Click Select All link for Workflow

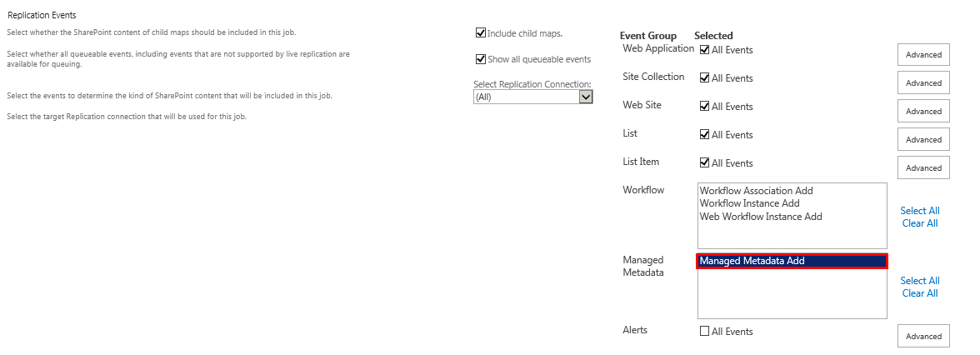click(920, 211)
